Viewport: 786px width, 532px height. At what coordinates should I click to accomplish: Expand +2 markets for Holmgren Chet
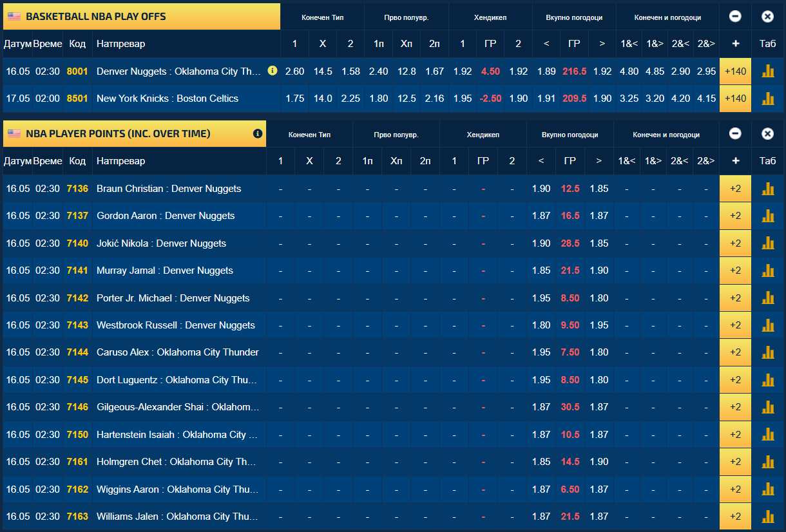[x=735, y=462]
